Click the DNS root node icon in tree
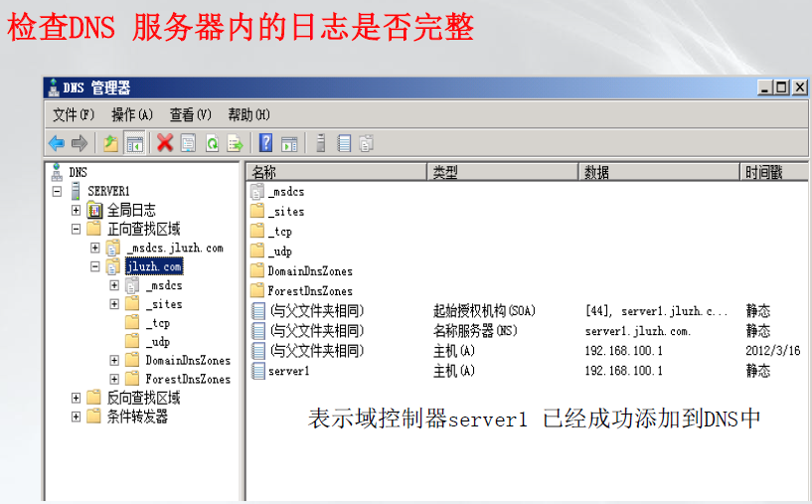The width and height of the screenshot is (812, 504). [x=57, y=172]
